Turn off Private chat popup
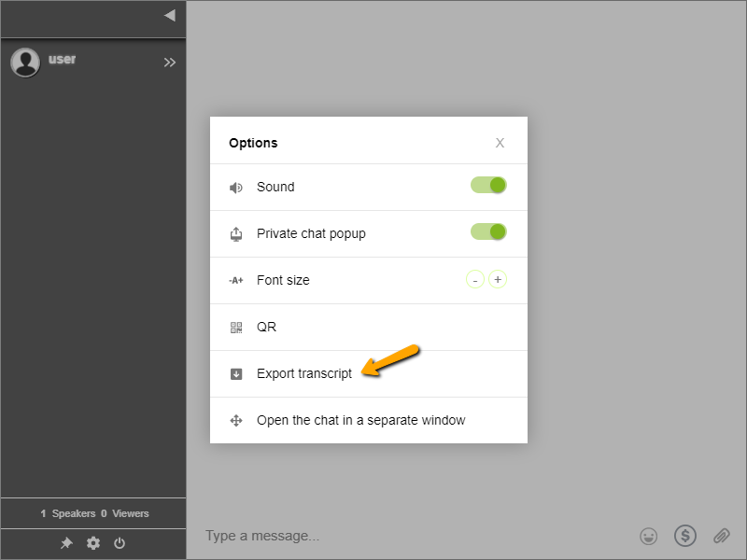 pos(488,232)
